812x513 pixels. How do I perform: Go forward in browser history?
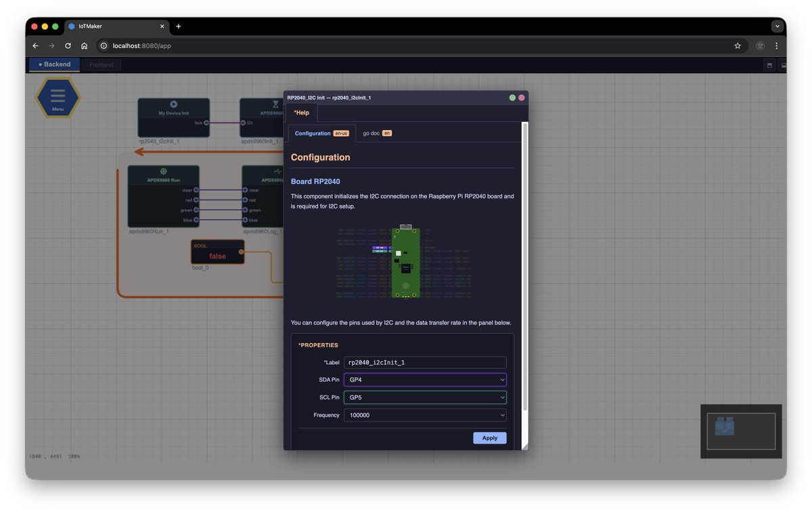point(51,46)
